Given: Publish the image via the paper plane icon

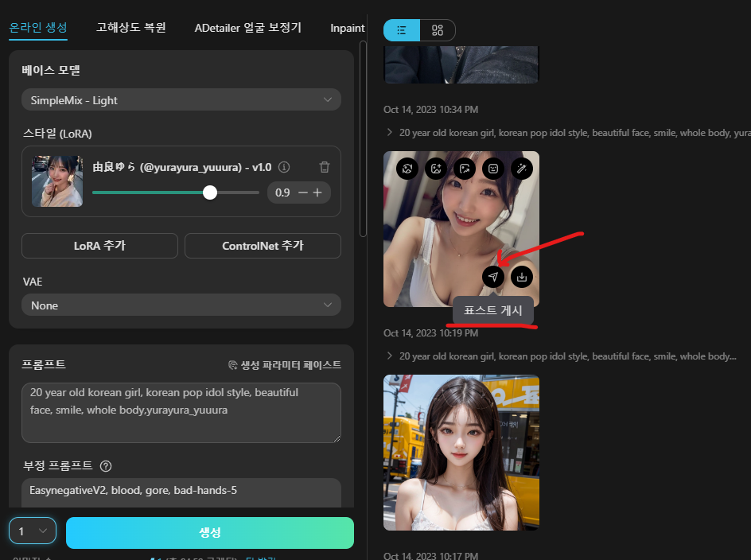Looking at the screenshot, I should pyautogui.click(x=493, y=276).
